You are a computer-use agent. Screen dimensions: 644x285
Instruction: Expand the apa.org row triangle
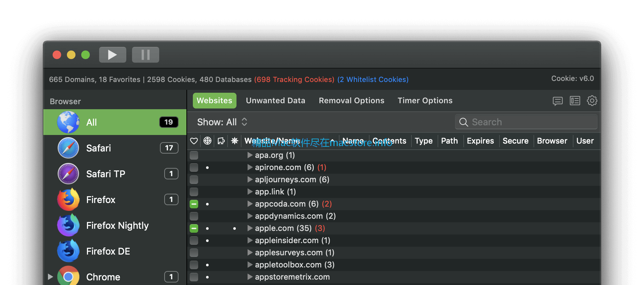click(250, 155)
